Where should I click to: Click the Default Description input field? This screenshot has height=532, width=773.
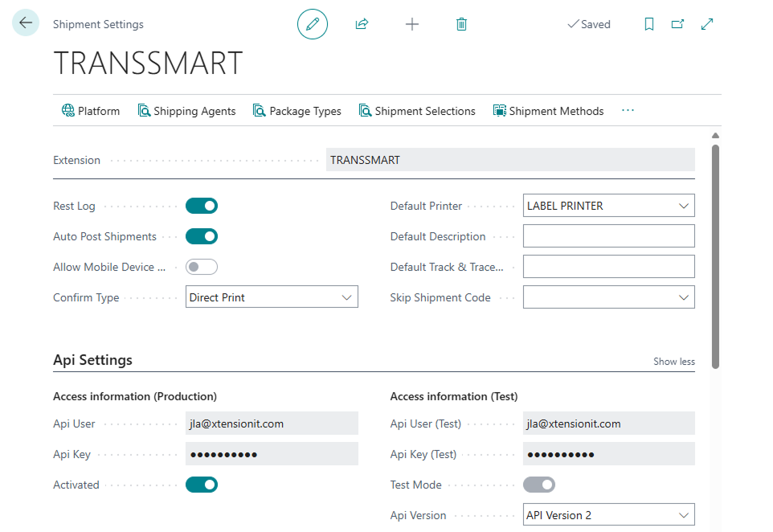tap(608, 236)
